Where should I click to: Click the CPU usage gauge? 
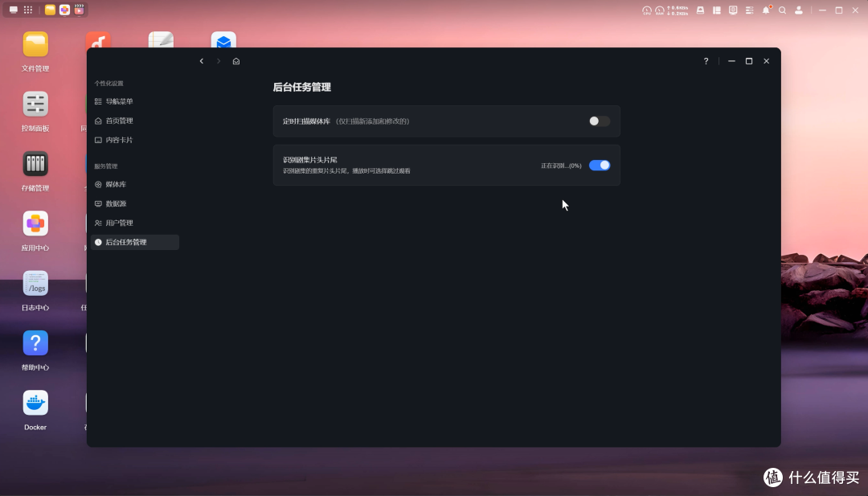click(x=646, y=10)
